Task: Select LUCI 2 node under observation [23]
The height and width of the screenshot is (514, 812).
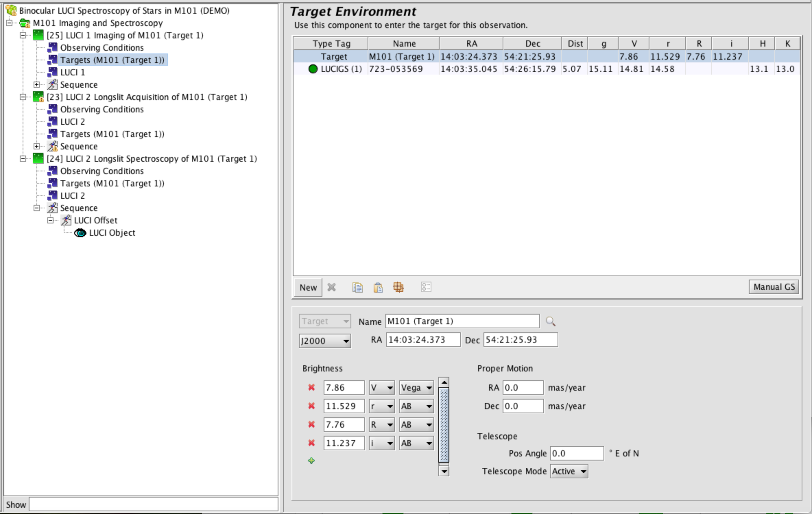Action: pos(72,122)
